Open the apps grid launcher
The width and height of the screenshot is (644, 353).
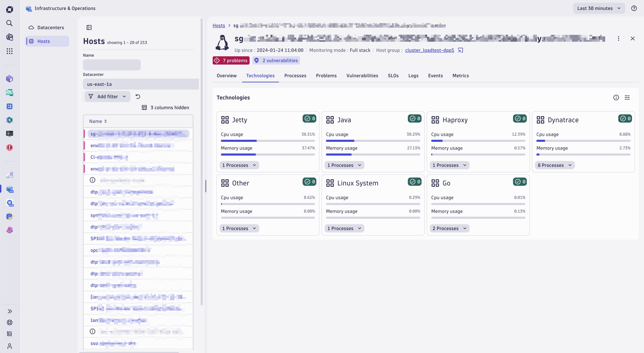9,51
